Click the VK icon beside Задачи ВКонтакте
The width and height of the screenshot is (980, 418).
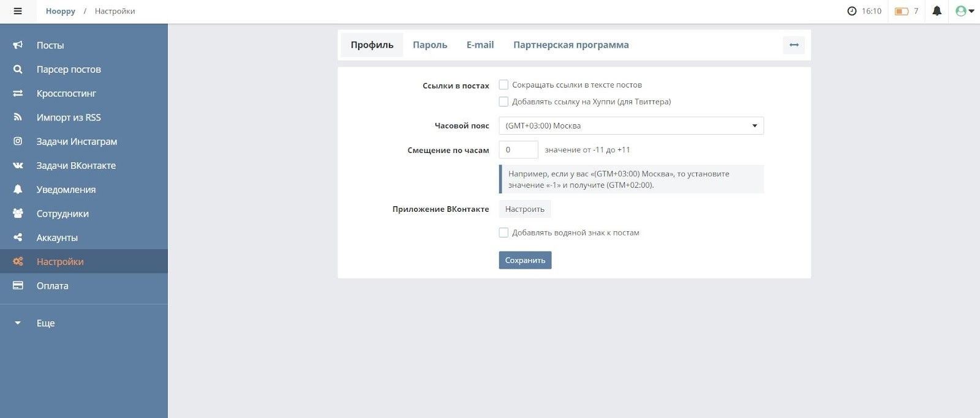pos(18,165)
